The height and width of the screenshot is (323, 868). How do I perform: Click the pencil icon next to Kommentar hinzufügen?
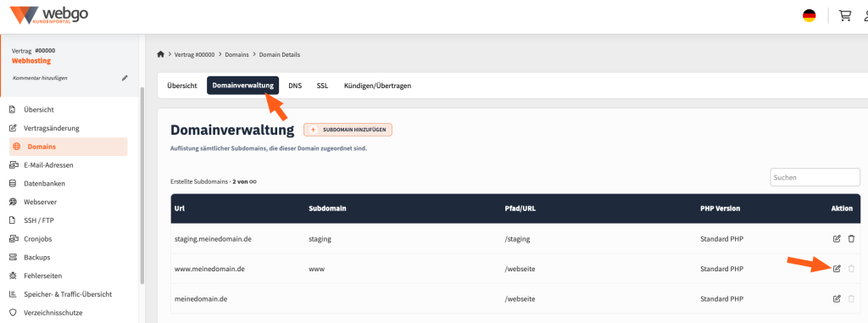pos(125,78)
